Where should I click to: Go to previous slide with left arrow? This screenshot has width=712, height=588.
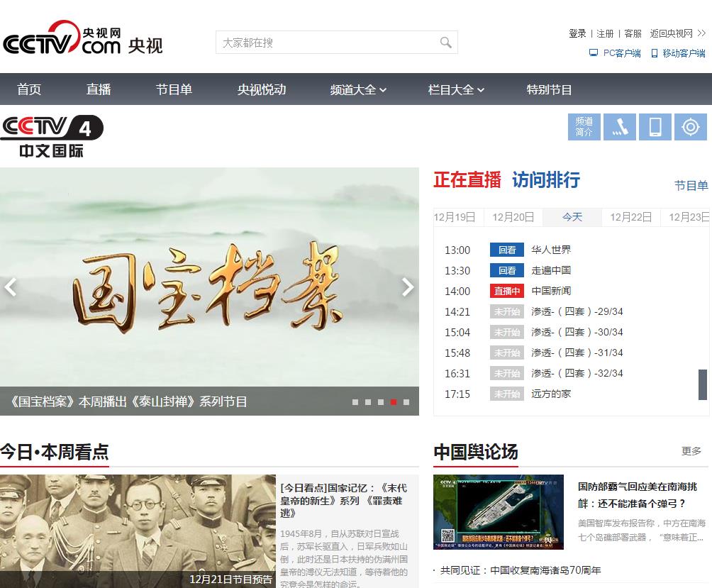click(11, 287)
